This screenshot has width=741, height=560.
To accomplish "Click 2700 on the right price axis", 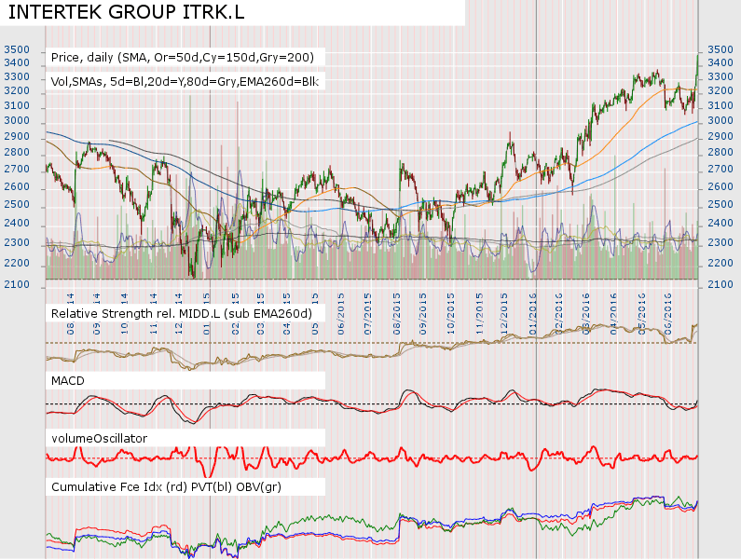I will pyautogui.click(x=720, y=169).
